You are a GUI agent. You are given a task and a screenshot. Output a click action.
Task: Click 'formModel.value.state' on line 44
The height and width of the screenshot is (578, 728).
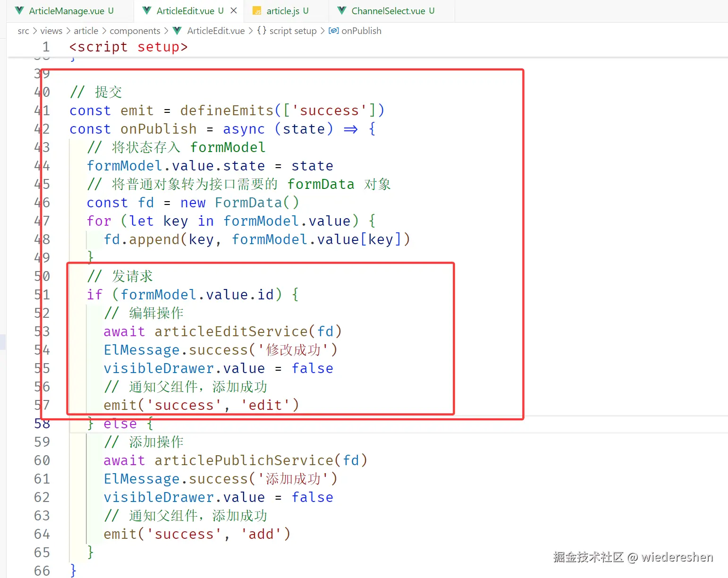(x=176, y=166)
